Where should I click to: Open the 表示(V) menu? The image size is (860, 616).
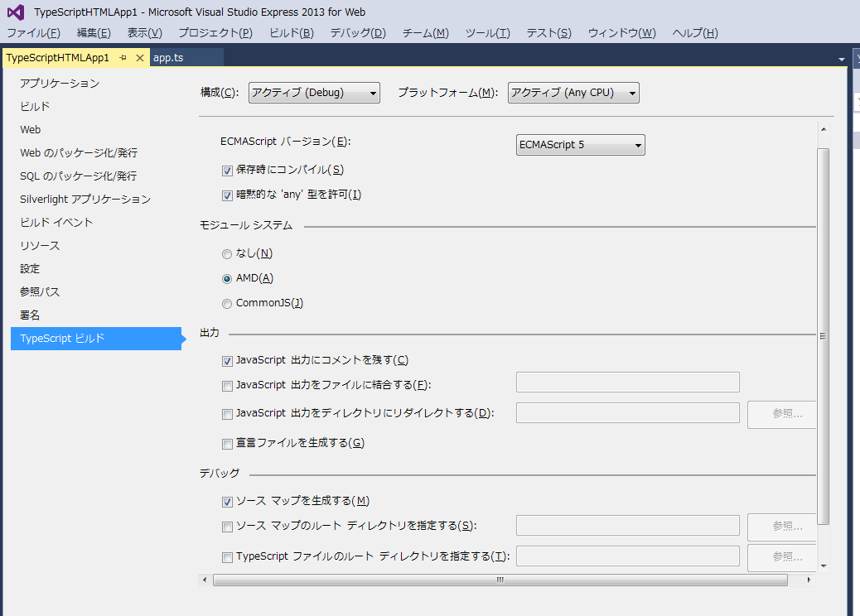(x=145, y=33)
